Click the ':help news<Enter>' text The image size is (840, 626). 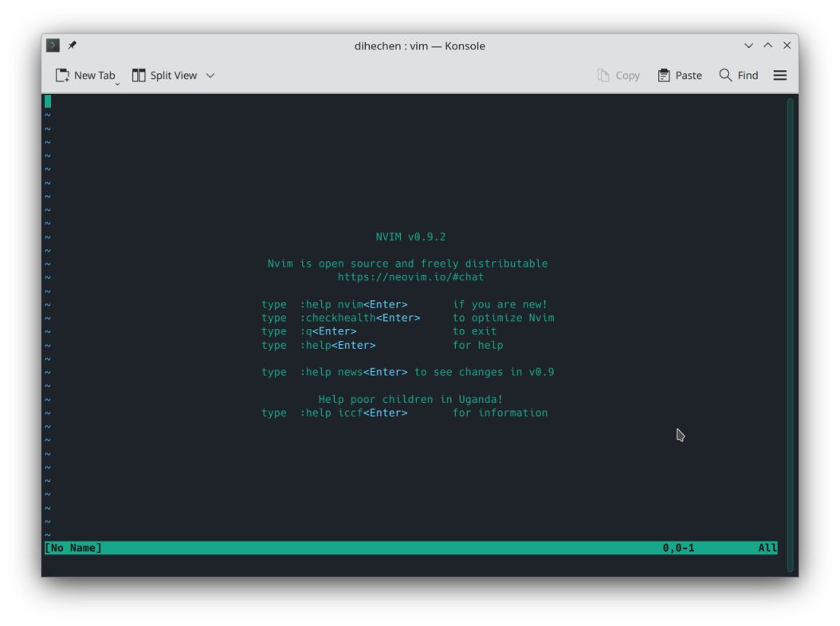tap(354, 372)
